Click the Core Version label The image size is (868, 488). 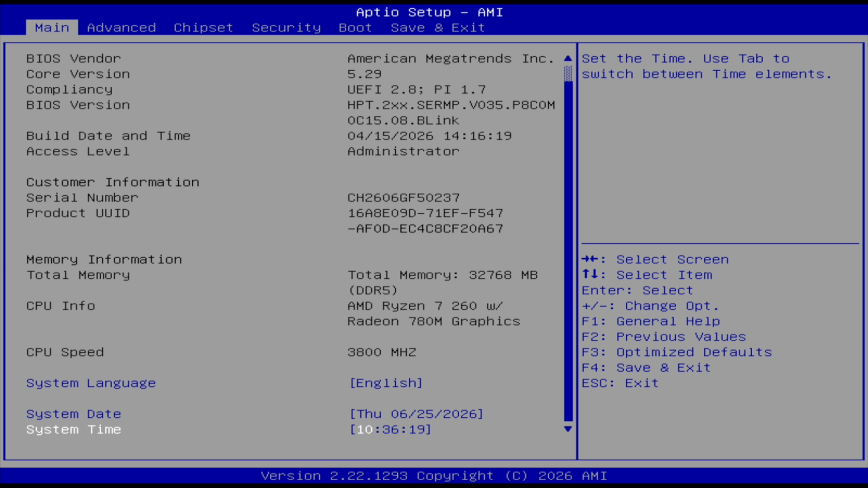point(78,74)
